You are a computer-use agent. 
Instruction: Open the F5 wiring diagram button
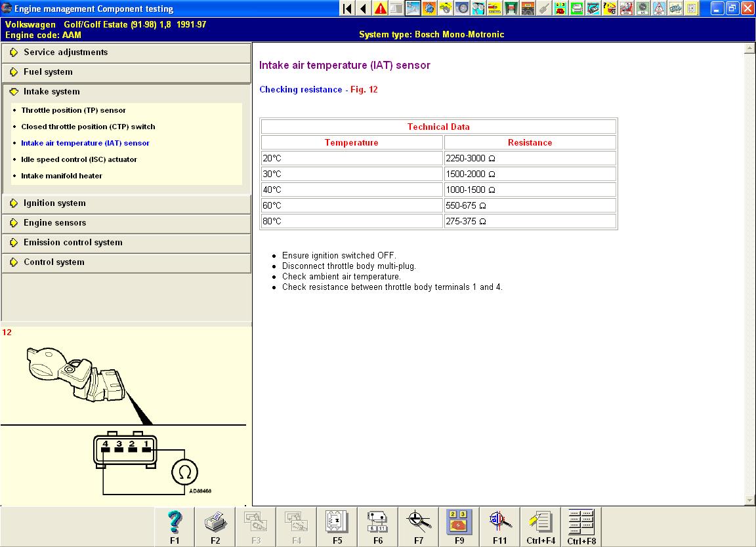337,526
